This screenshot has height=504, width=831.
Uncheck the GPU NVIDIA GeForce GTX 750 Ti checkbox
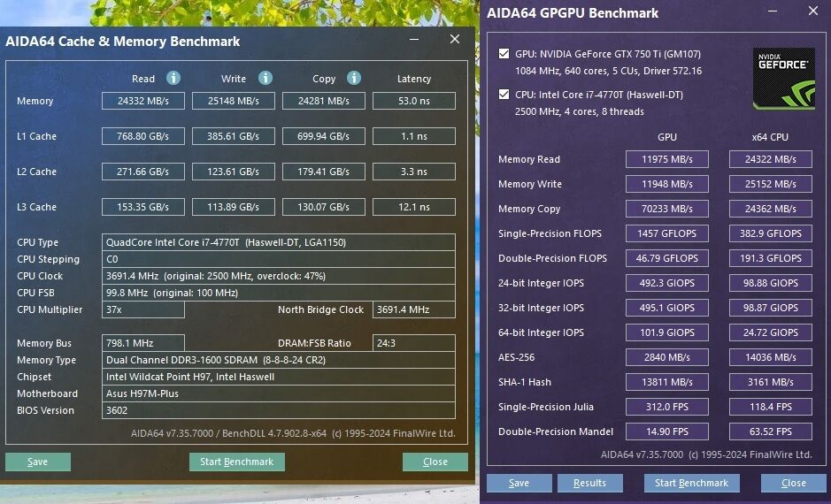point(504,53)
